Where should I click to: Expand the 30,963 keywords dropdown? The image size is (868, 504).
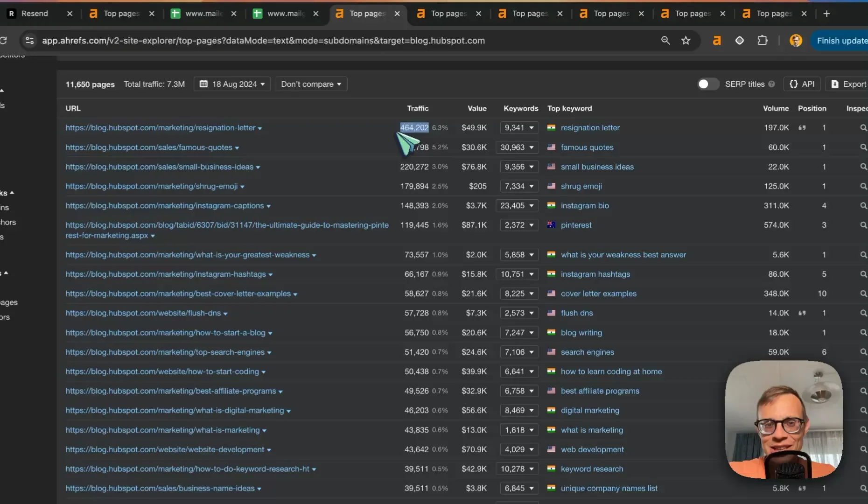coord(517,147)
